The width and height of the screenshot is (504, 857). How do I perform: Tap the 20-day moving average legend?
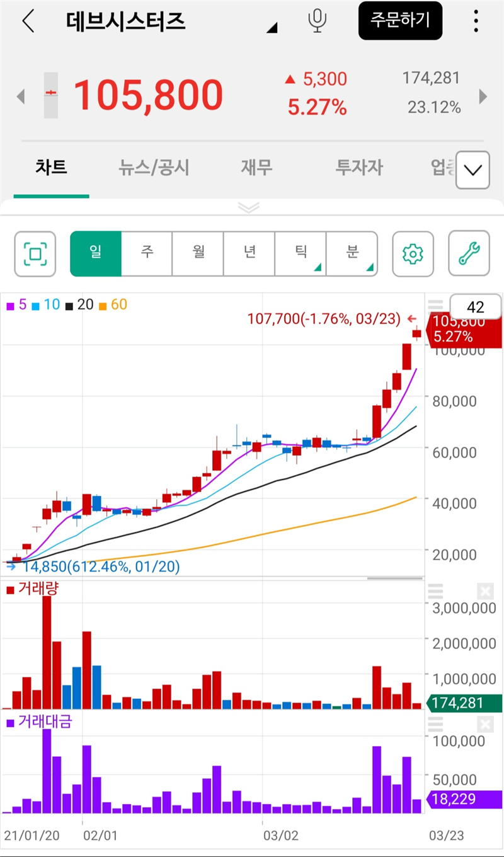pos(79,305)
